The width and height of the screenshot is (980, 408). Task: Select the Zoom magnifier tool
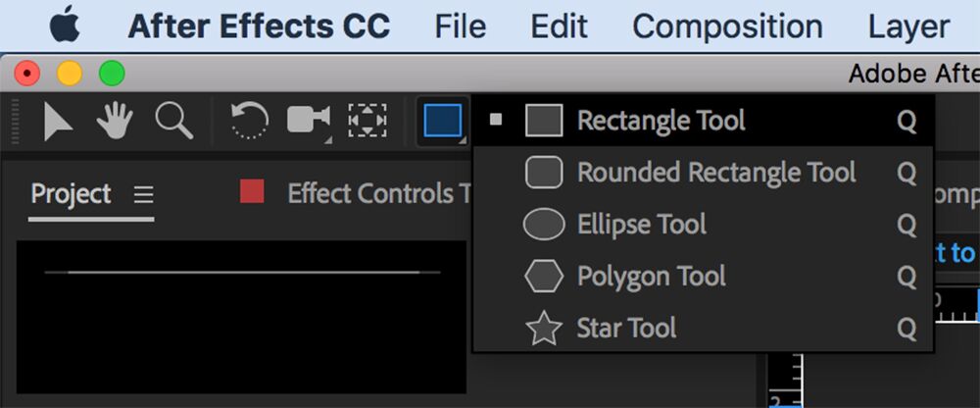point(174,122)
